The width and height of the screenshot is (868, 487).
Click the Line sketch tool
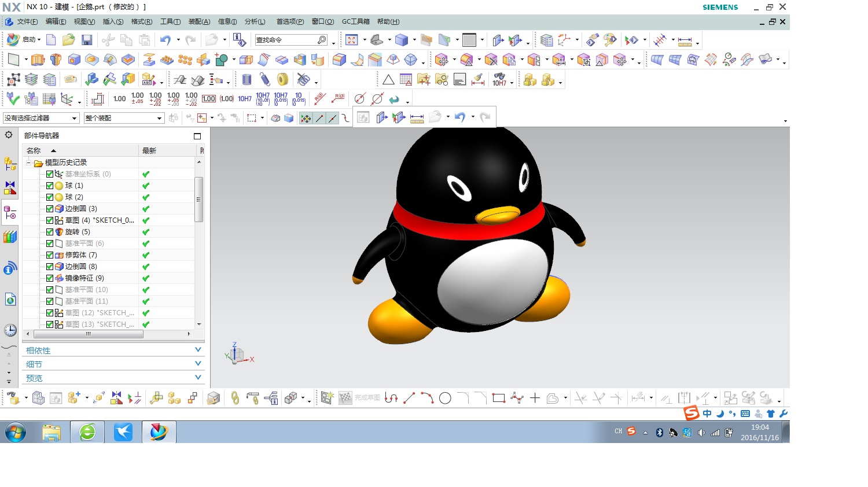tap(409, 398)
